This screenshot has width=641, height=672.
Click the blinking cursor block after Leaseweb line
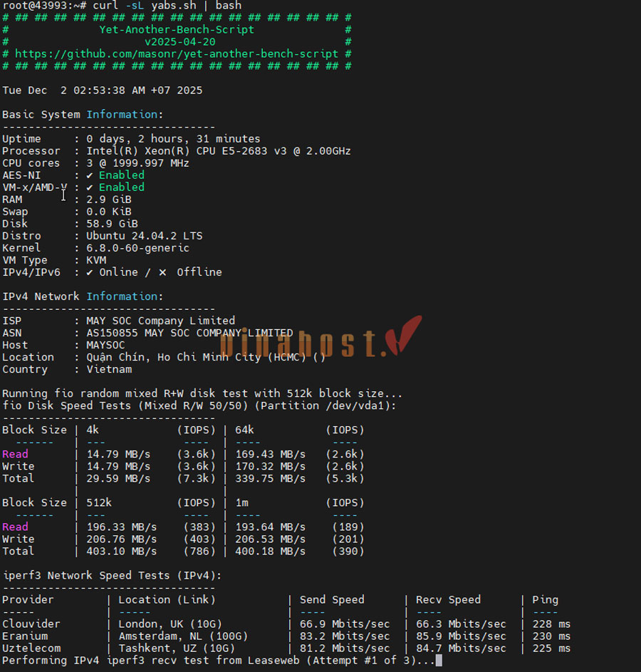click(x=439, y=661)
